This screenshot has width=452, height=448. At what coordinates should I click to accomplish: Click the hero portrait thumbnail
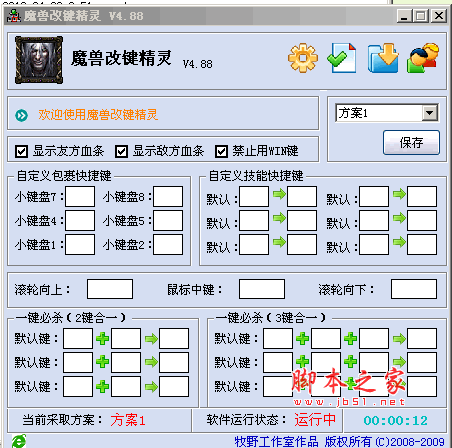pos(39,60)
